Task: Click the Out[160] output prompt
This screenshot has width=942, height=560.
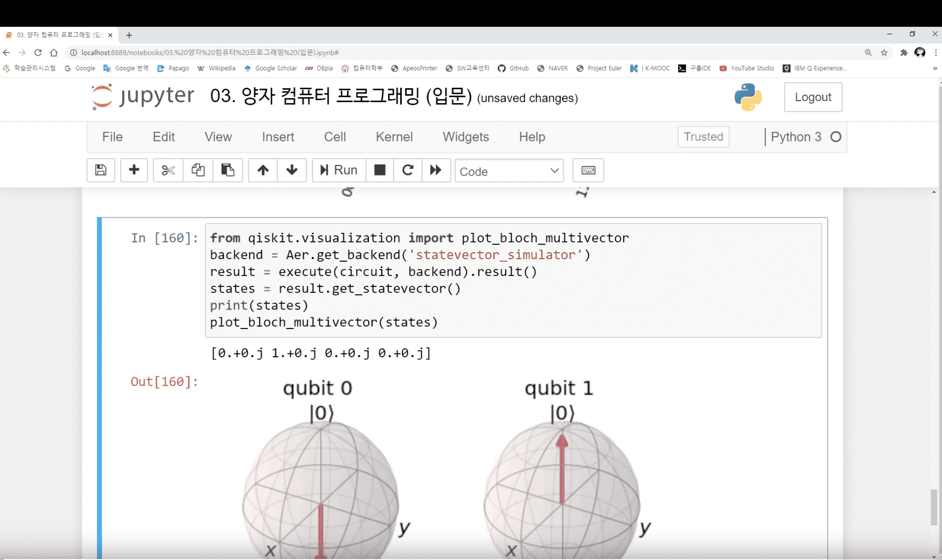Action: click(164, 382)
